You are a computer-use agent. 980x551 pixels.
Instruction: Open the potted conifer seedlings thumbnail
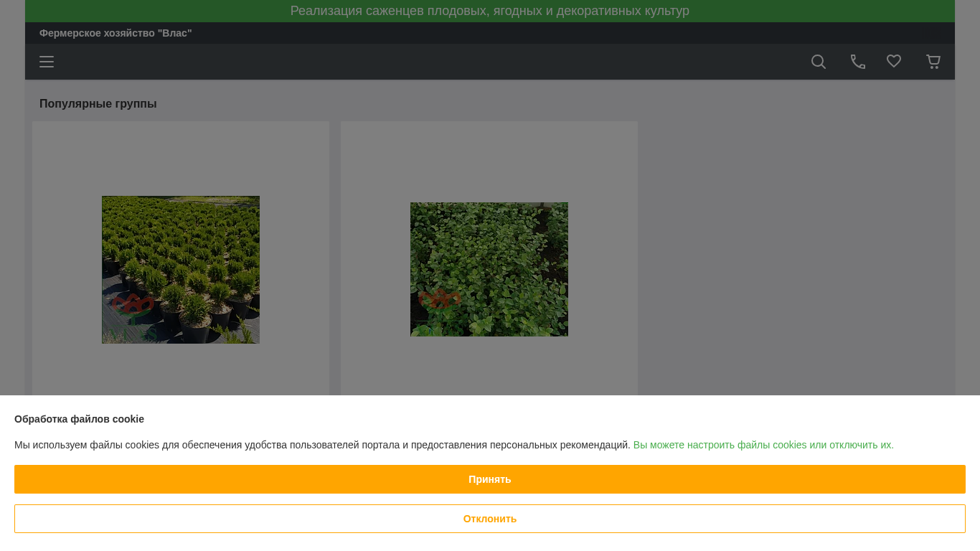click(x=181, y=270)
